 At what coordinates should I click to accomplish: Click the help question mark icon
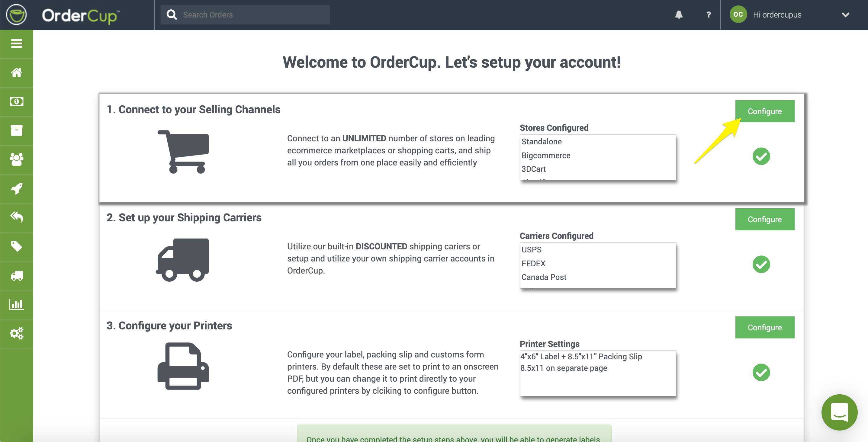(x=708, y=14)
